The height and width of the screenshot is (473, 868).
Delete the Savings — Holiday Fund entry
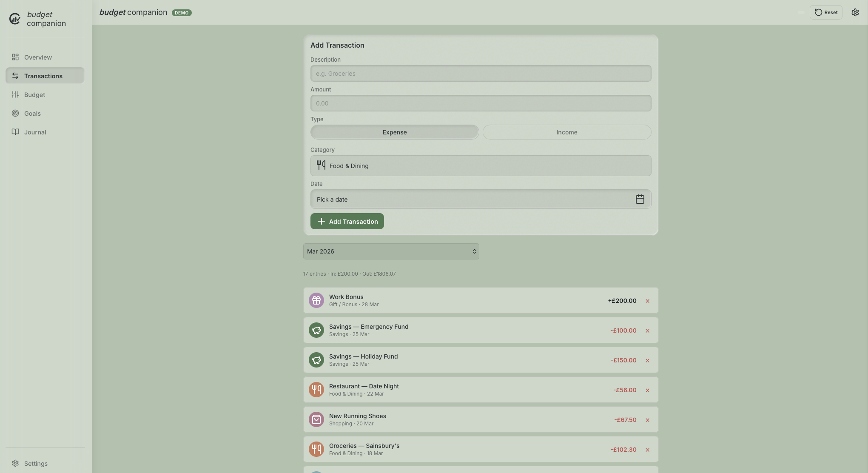pyautogui.click(x=647, y=361)
